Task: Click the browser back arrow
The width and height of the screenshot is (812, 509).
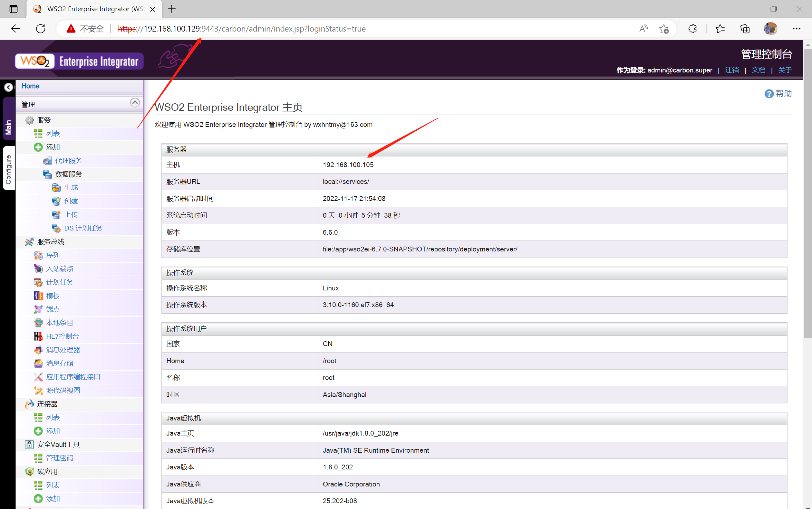Action: coord(15,29)
